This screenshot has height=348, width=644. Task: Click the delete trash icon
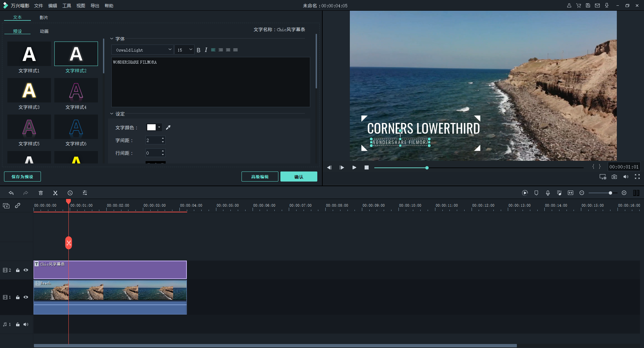(41, 193)
